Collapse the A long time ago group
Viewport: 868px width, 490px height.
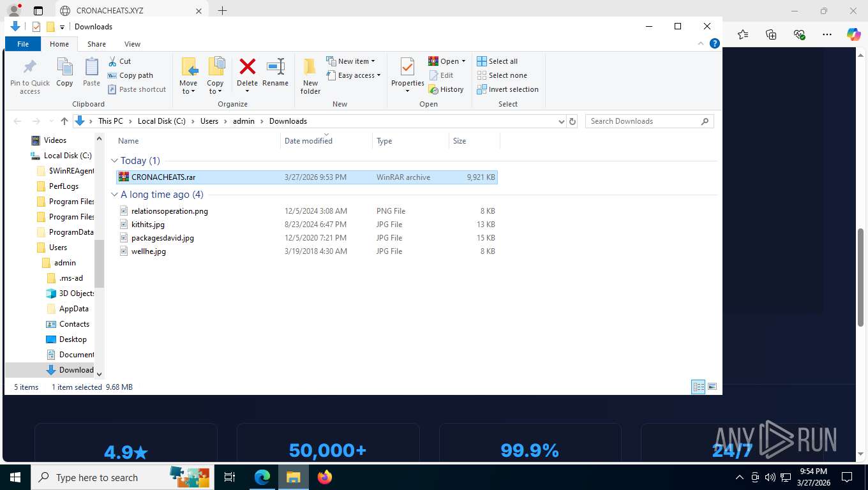coord(115,195)
